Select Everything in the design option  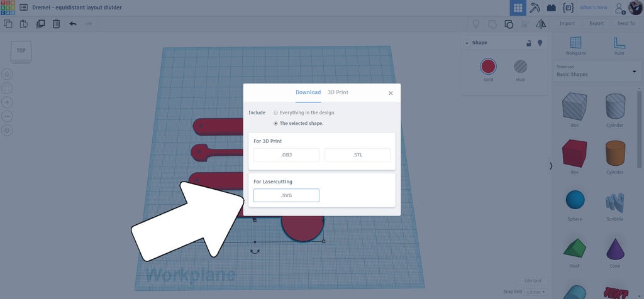point(304,112)
